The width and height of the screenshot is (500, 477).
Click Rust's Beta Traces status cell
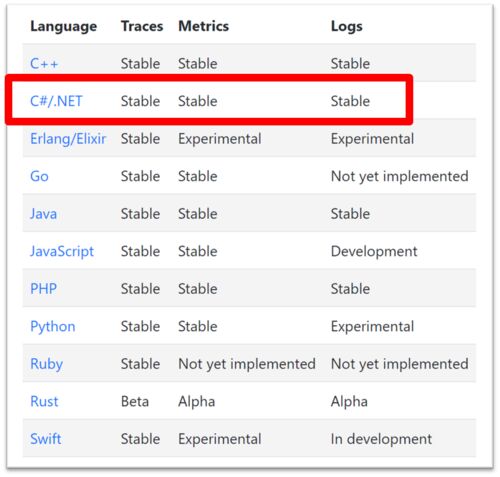tap(135, 401)
